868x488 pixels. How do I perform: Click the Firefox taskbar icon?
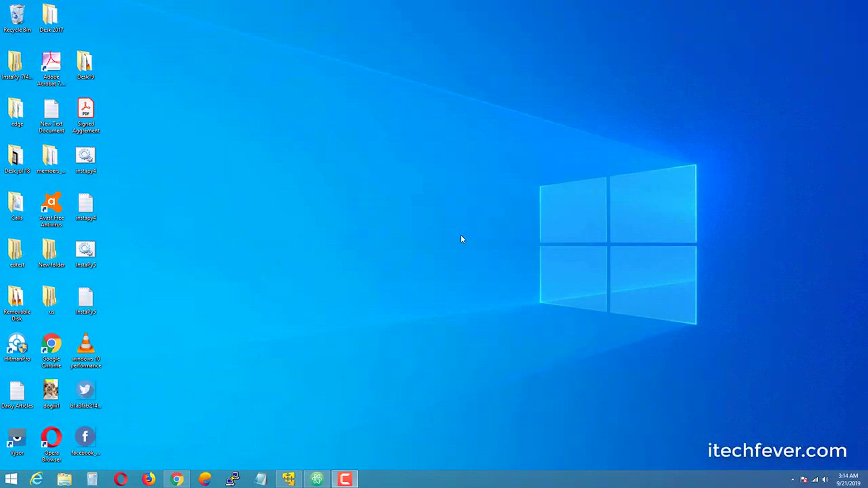point(148,479)
